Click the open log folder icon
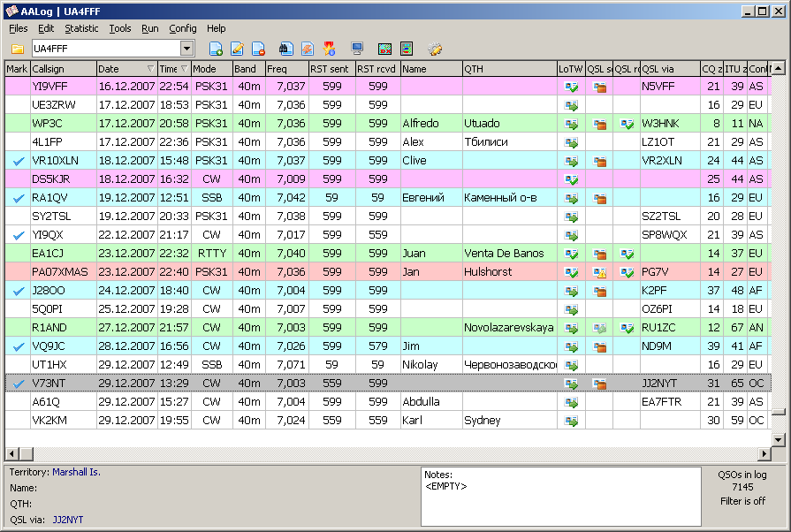 click(x=18, y=49)
